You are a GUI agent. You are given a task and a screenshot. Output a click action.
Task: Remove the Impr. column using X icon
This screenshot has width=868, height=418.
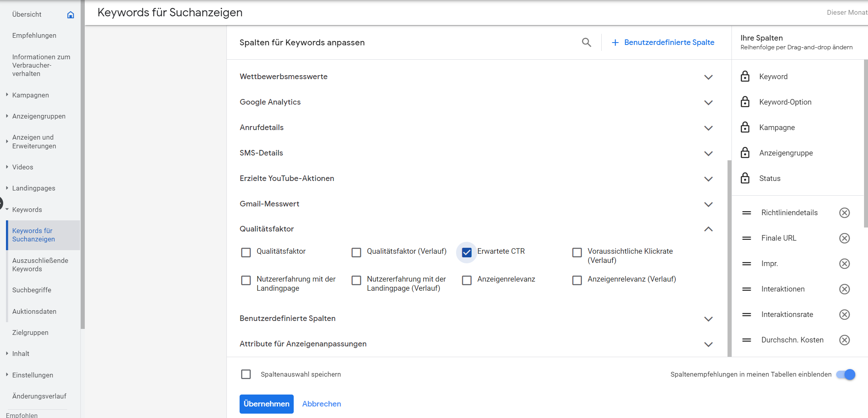point(844,264)
